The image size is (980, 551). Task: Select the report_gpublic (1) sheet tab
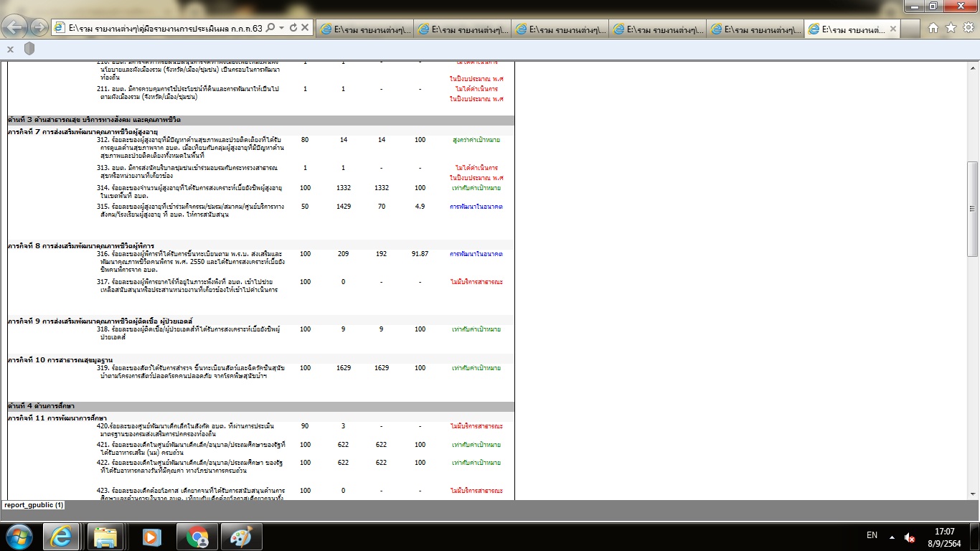34,505
